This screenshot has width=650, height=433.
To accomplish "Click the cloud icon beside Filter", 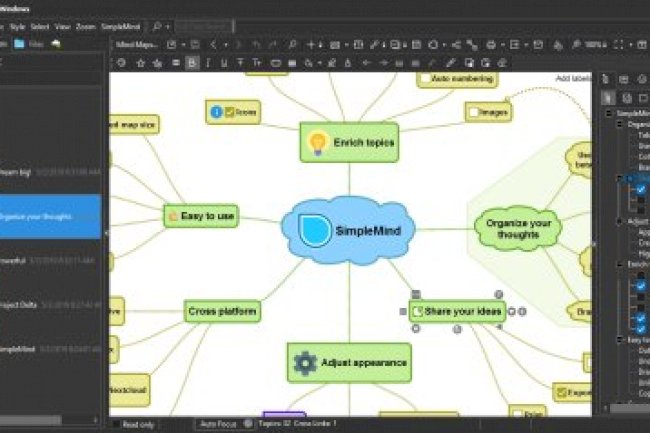I will pyautogui.click(x=56, y=44).
